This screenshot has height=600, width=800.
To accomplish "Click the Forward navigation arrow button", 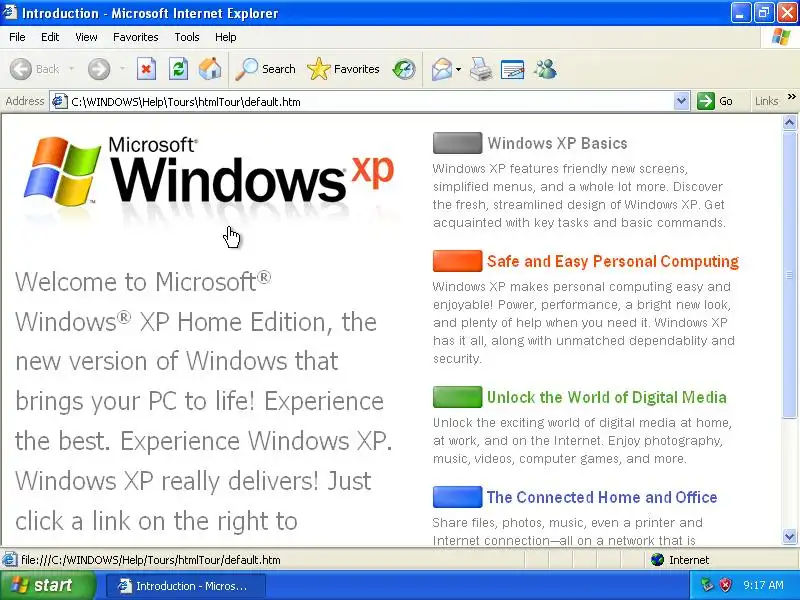I will pyautogui.click(x=99, y=69).
